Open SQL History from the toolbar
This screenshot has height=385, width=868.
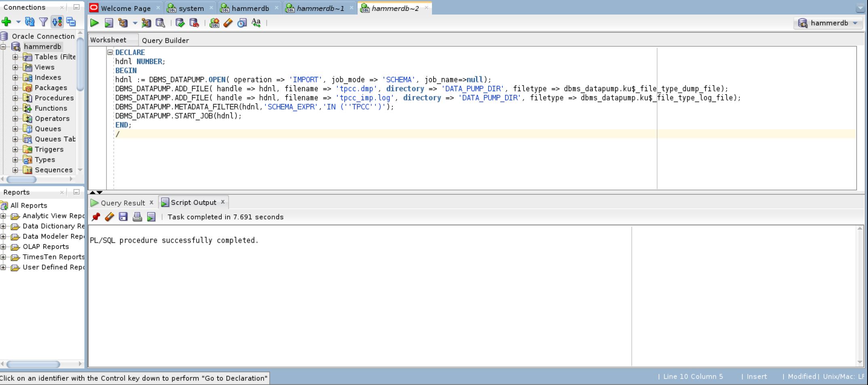click(242, 23)
